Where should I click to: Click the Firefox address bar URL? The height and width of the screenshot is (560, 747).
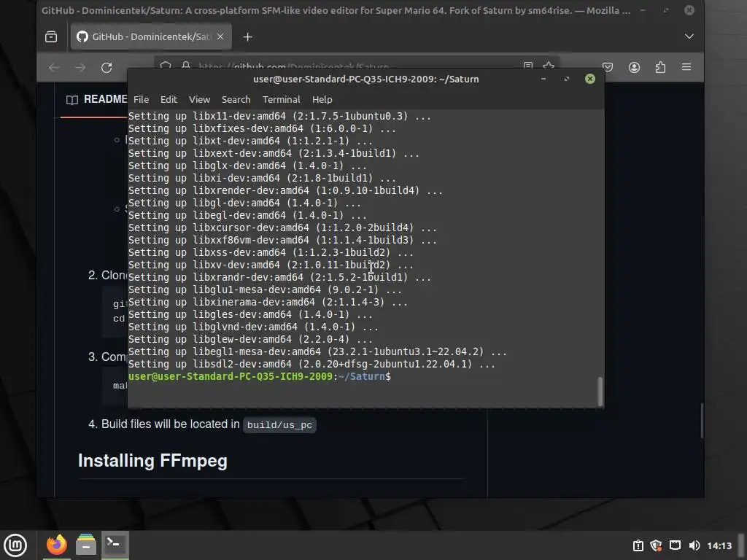[293, 66]
